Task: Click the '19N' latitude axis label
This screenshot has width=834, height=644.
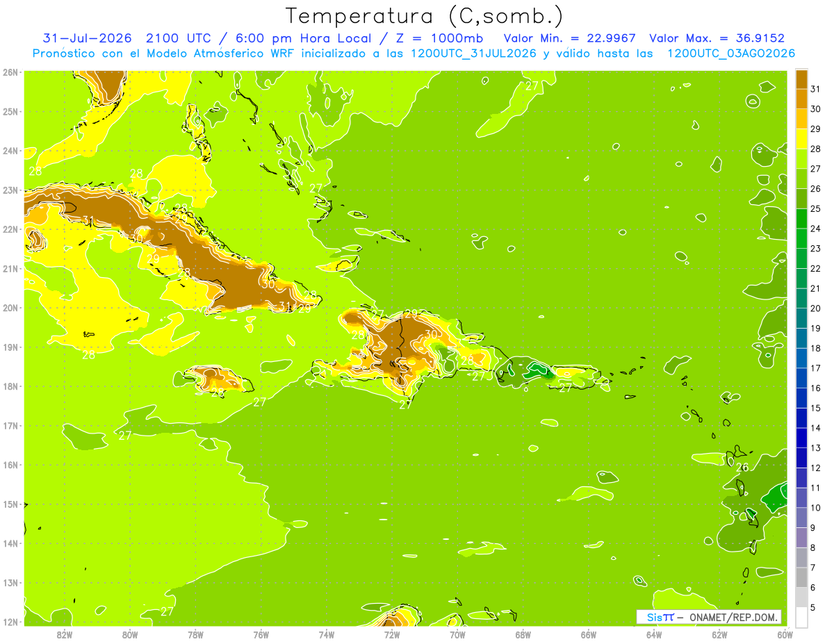Action: click(x=10, y=347)
